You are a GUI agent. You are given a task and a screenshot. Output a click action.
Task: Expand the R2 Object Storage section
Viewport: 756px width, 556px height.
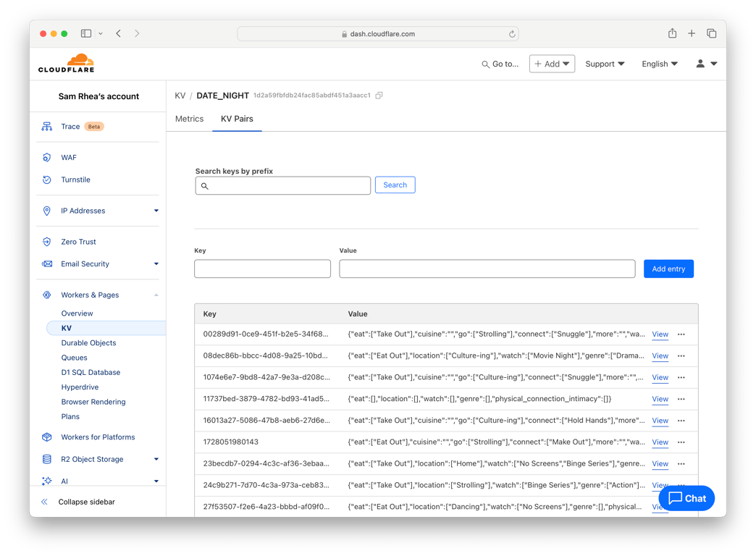[x=156, y=459]
